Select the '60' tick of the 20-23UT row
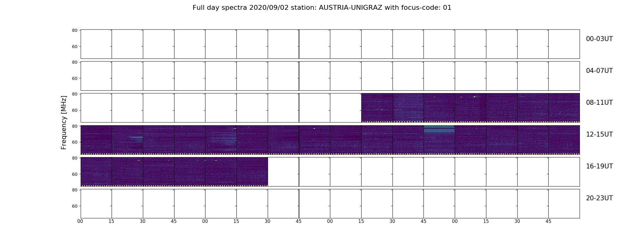Image resolution: width=644 pixels, height=245 pixels. click(x=75, y=206)
